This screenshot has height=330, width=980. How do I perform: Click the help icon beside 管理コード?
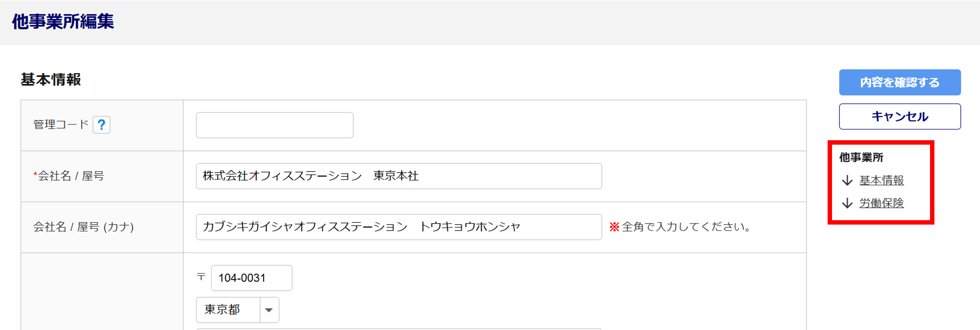(x=101, y=125)
